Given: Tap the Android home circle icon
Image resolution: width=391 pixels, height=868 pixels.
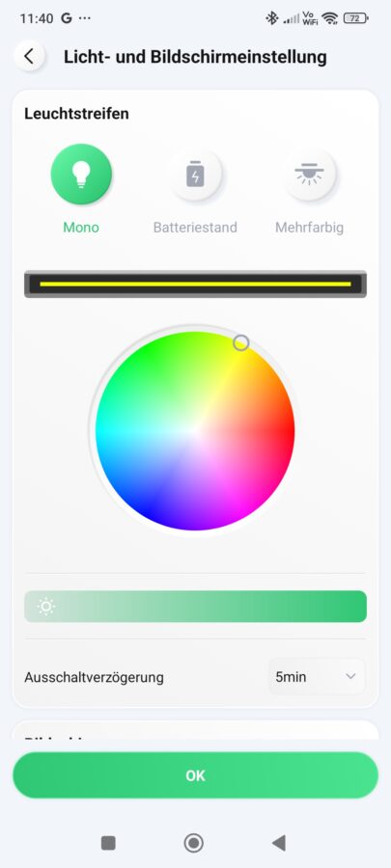Looking at the screenshot, I should point(194,843).
